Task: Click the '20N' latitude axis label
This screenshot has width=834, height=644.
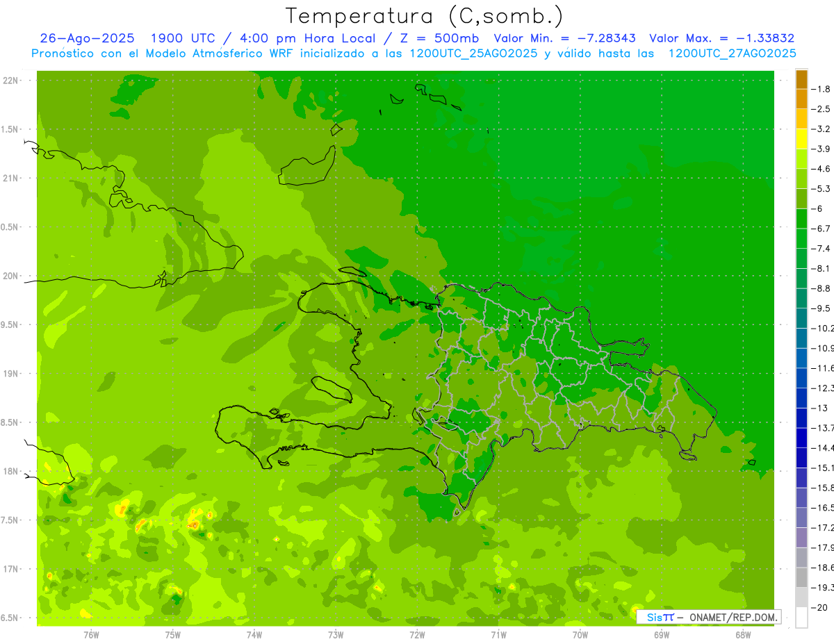Action: coord(12,276)
